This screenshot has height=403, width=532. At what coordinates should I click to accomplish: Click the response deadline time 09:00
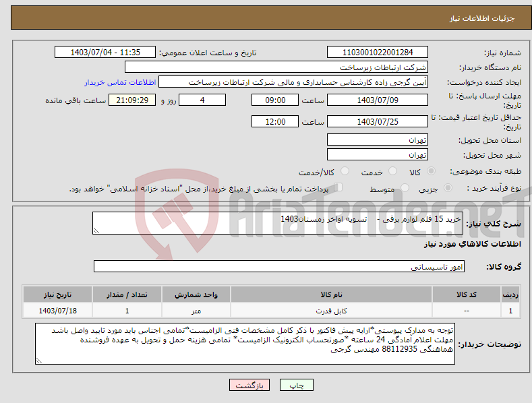(275, 100)
